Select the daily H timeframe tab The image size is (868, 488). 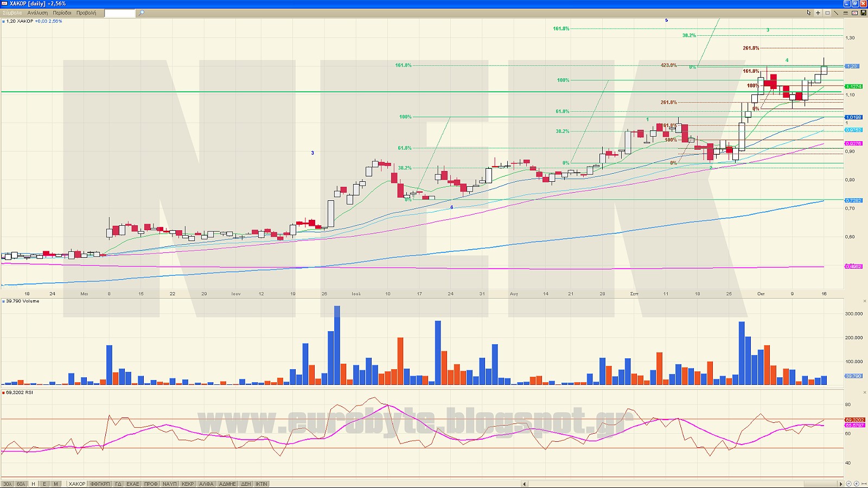33,484
